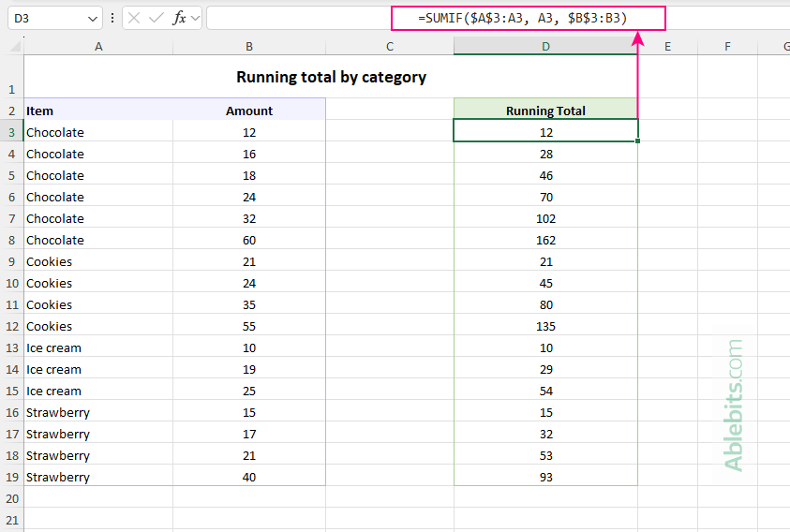Screen dimensions: 790x532
Task: Click running total 29 in row 14
Action: pos(545,370)
